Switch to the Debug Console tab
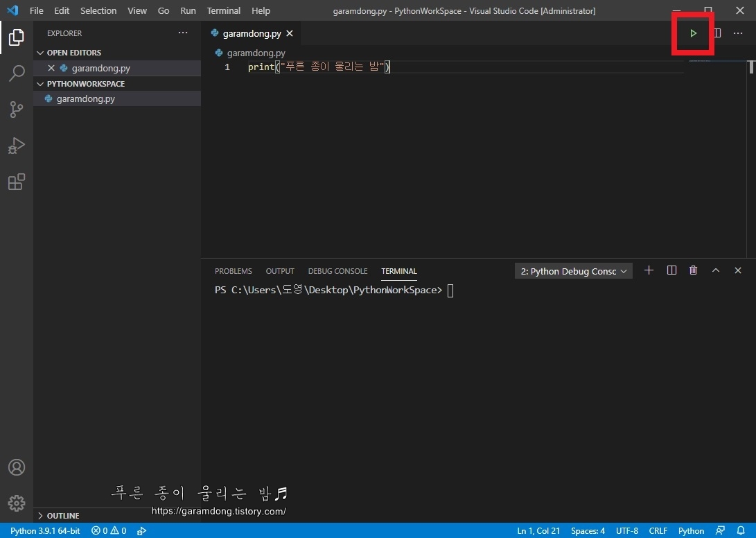 point(338,271)
